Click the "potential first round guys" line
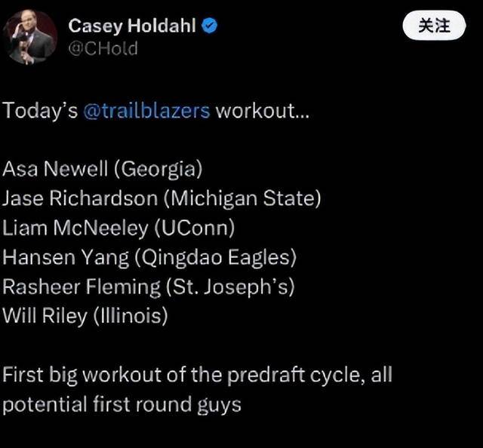The height and width of the screenshot is (448, 483). pyautogui.click(x=122, y=404)
